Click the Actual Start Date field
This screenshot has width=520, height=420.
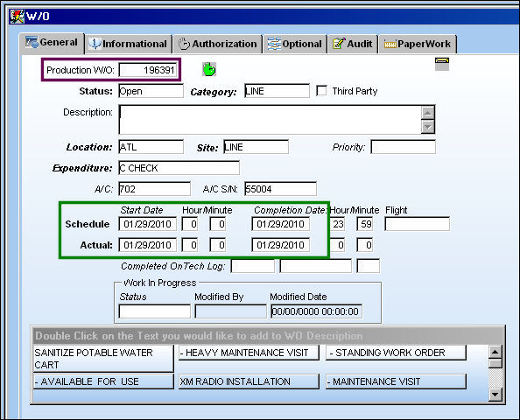pos(148,245)
